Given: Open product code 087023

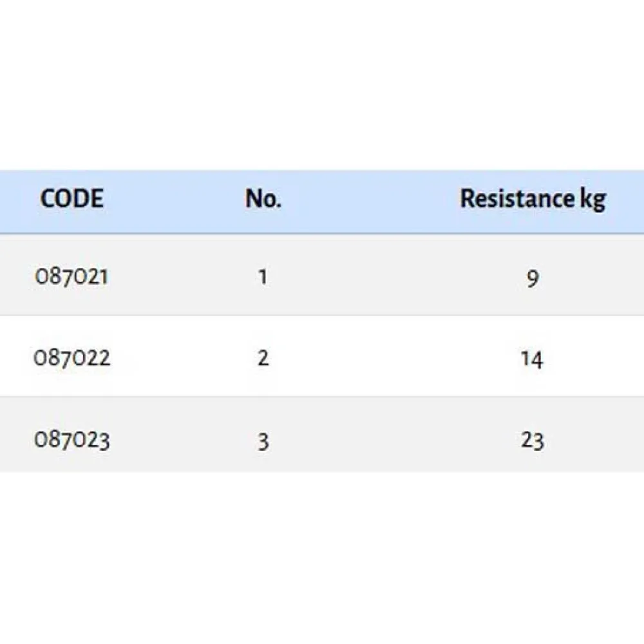Looking at the screenshot, I should click(71, 440).
